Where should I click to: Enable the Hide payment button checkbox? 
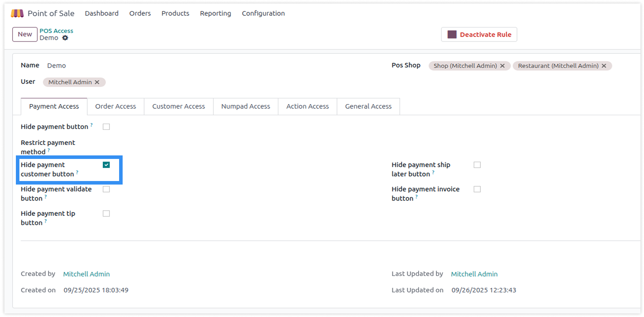click(x=106, y=127)
